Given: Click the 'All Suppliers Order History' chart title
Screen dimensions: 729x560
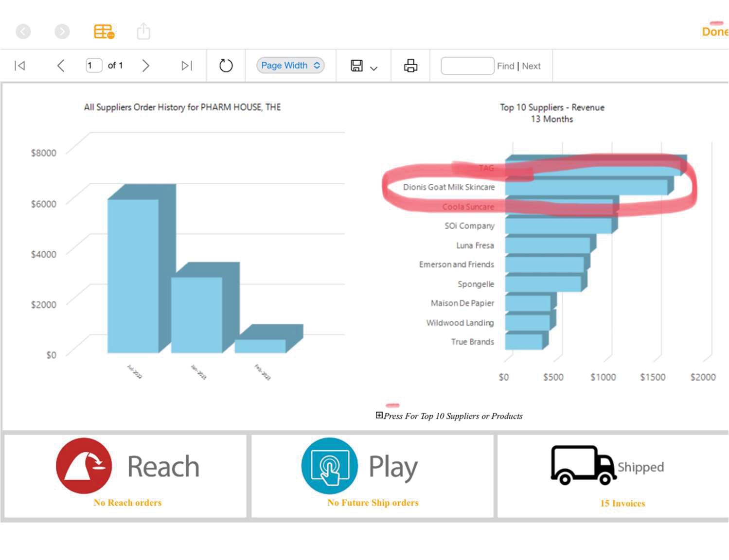Looking at the screenshot, I should tap(182, 107).
